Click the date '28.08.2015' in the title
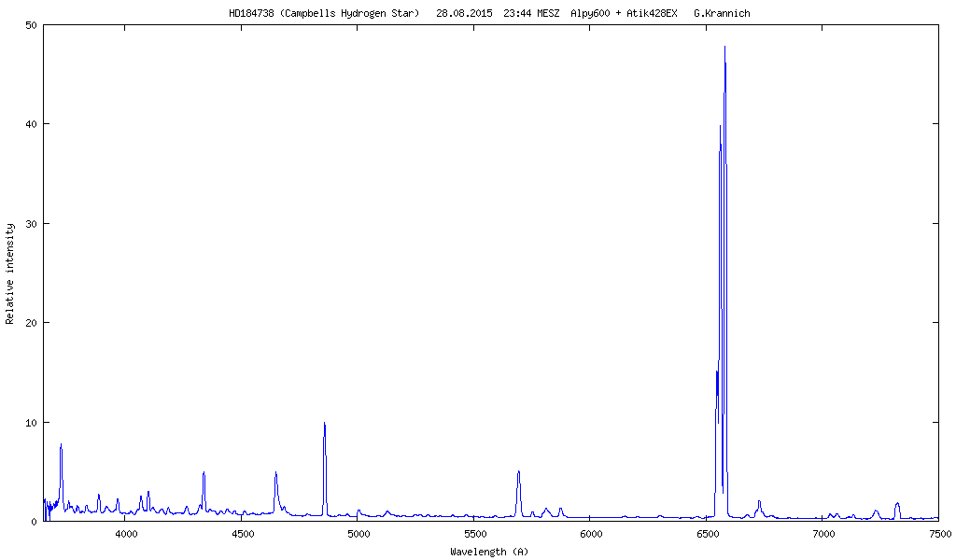The width and height of the screenshot is (956, 560). (x=464, y=13)
